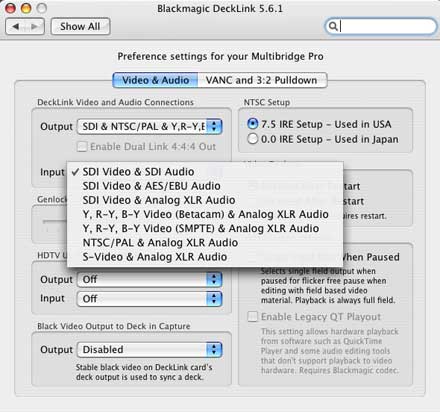Select 7.5 IRE Setup radio button
Screen dimensions: 440x412
(x=253, y=124)
